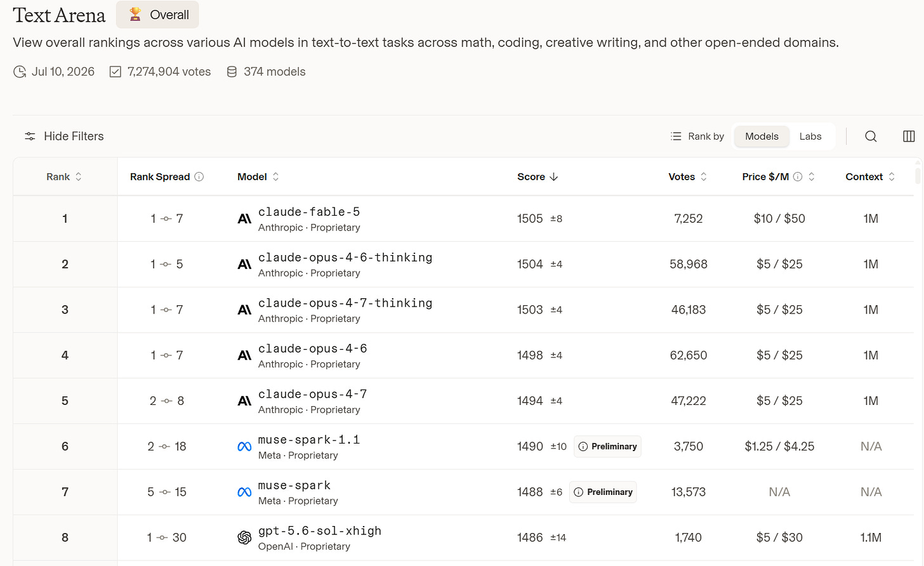Image resolution: width=924 pixels, height=566 pixels.
Task: Open the claude-opus-4-7-thinking model link
Action: (x=345, y=303)
